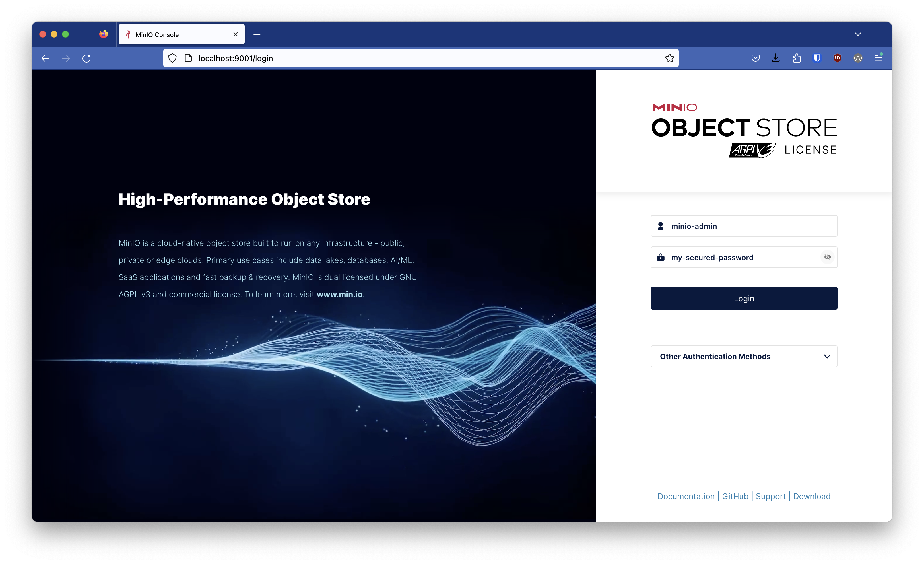The height and width of the screenshot is (564, 924).
Task: Open Firefox hamburger application menu
Action: [878, 58]
